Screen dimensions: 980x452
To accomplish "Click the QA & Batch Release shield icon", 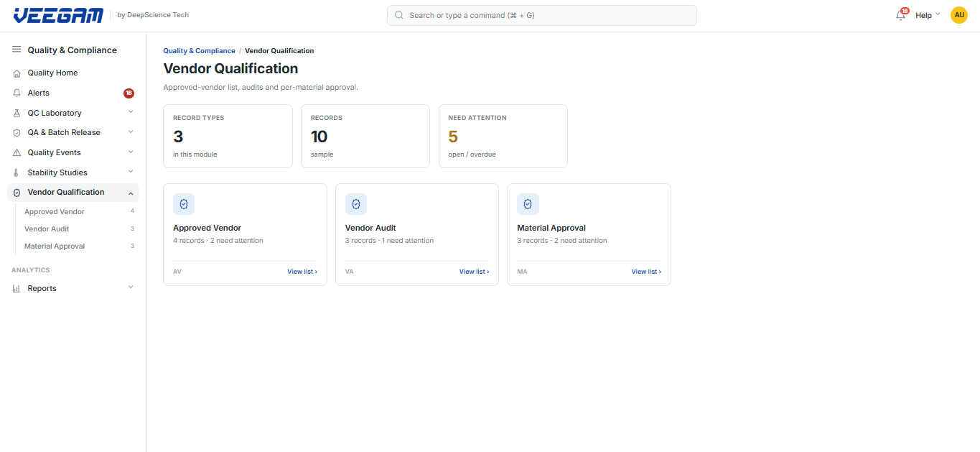I will pos(17,133).
